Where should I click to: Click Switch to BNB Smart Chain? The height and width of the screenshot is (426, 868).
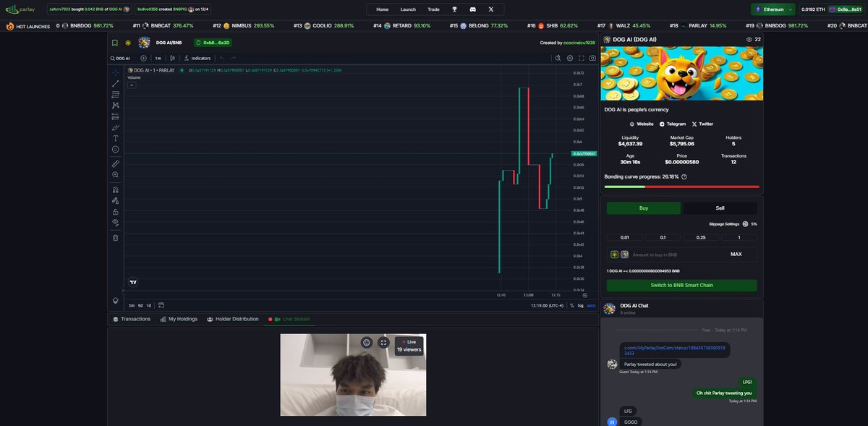(682, 285)
